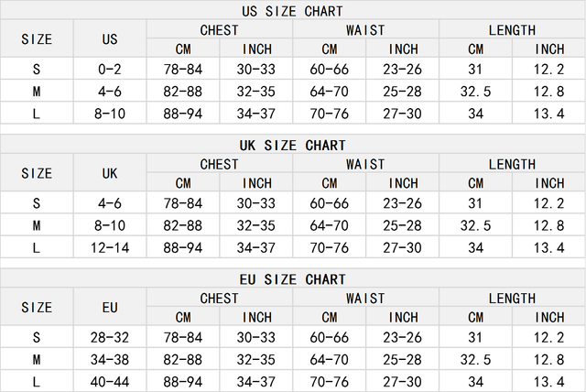This screenshot has height=392, width=586.
Task: Pick the "40-44" EU size cell
Action: (x=110, y=381)
